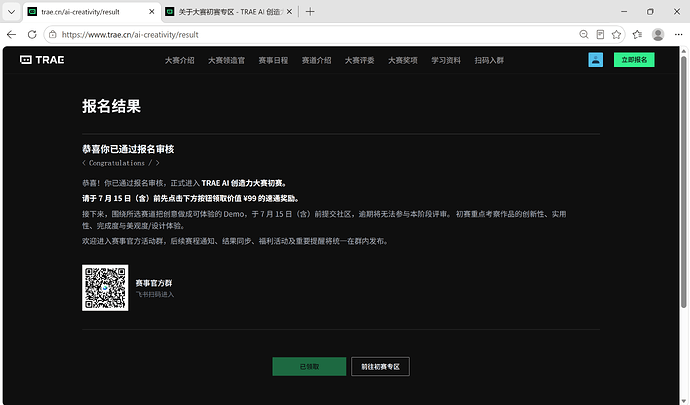Image resolution: width=690 pixels, height=405 pixels.
Task: Click the 赛事官方群 QR code image
Action: tap(105, 287)
